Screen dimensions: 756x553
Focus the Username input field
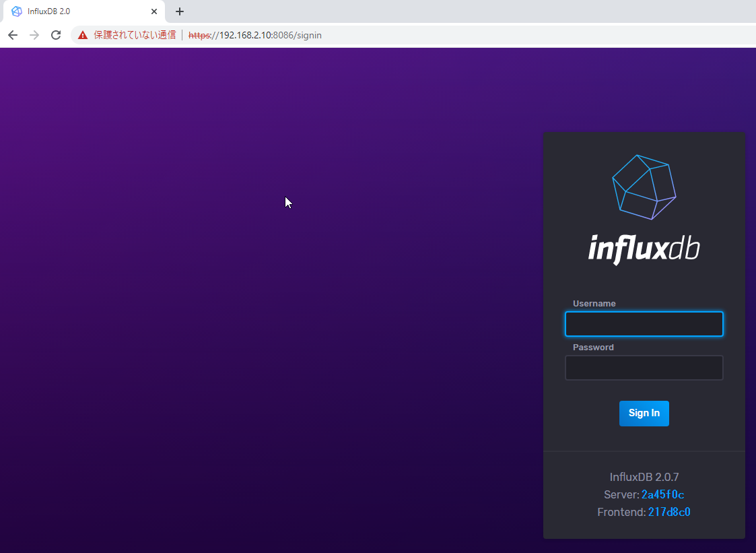pos(644,324)
